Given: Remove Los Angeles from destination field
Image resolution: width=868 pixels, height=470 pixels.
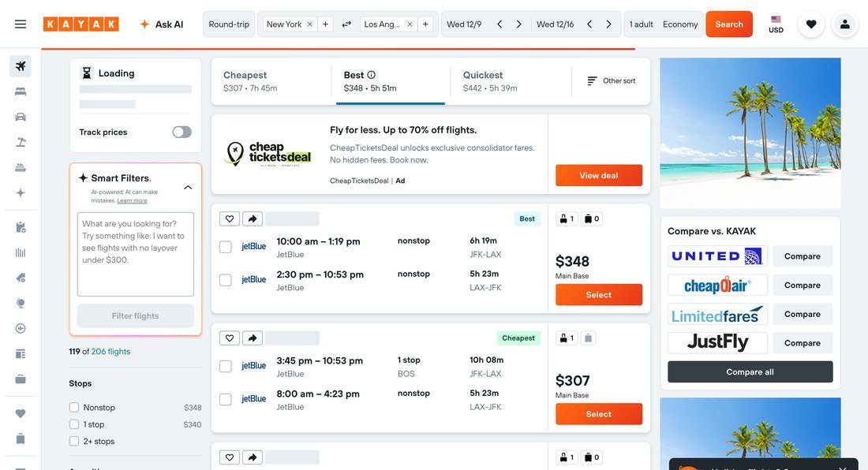Looking at the screenshot, I should [410, 24].
